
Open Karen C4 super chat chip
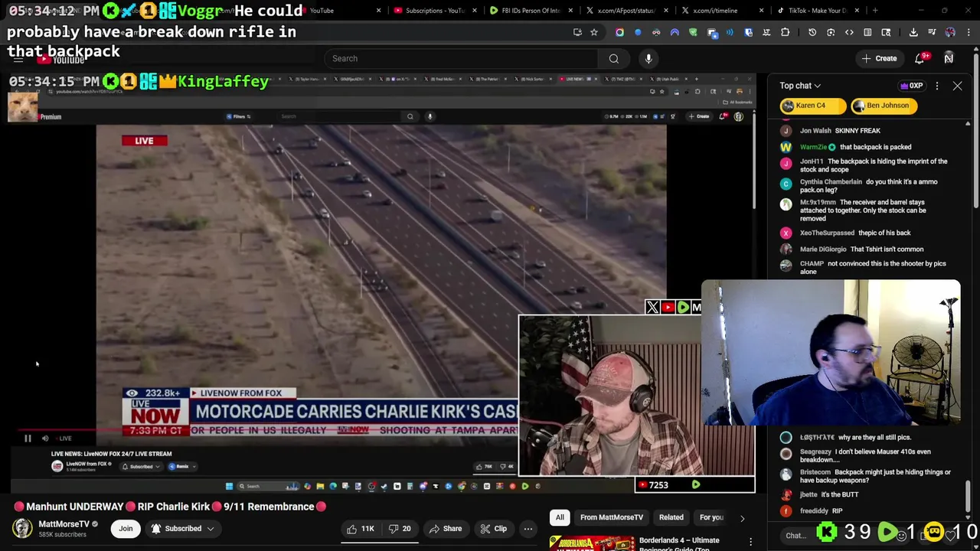coord(812,106)
